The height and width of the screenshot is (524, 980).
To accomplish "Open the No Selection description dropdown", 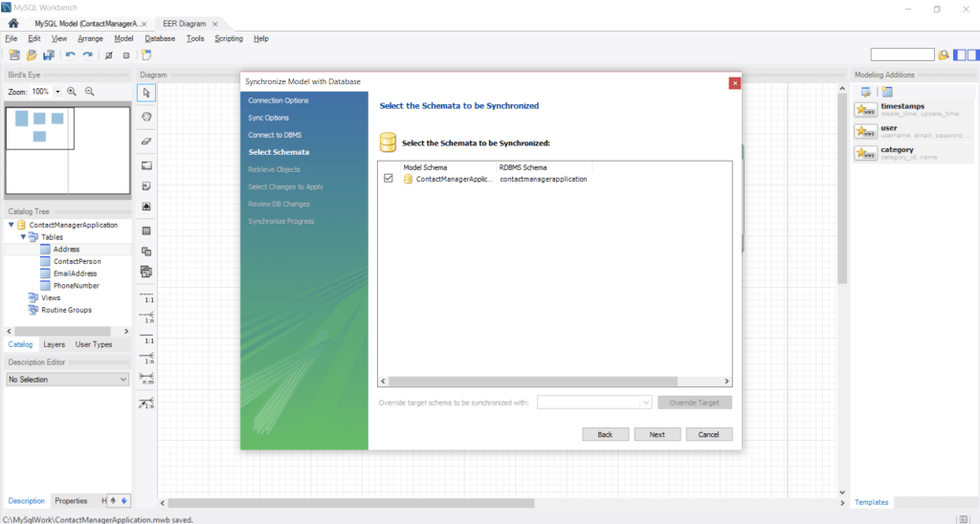I will [68, 379].
